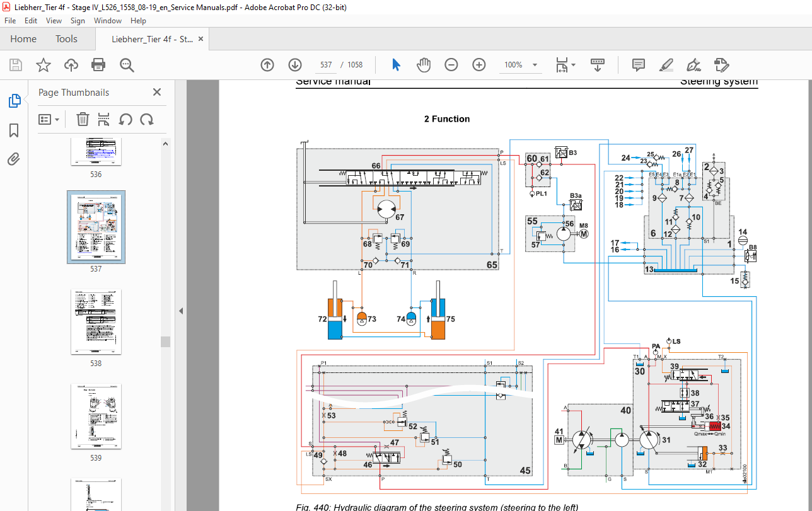
Task: Open the Window menu
Action: (x=108, y=21)
